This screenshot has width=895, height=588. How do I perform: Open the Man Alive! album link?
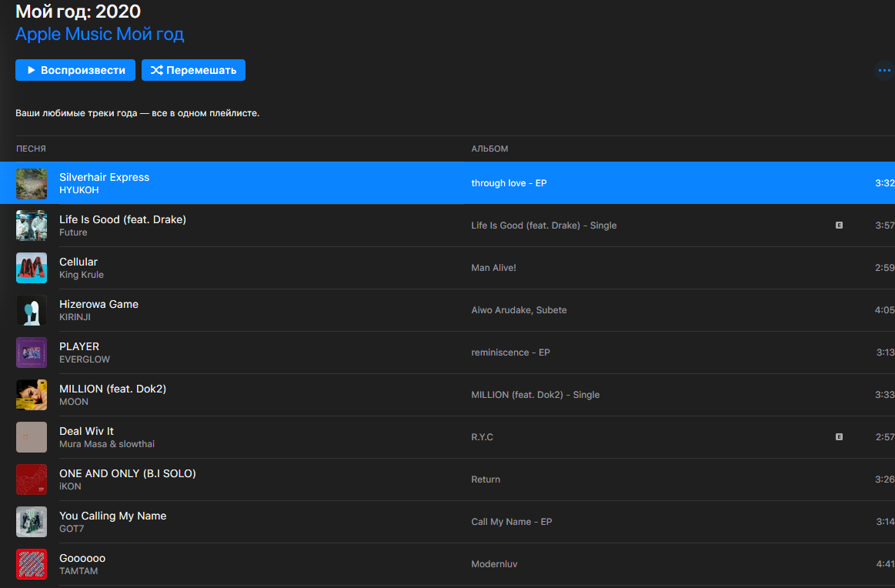(493, 268)
